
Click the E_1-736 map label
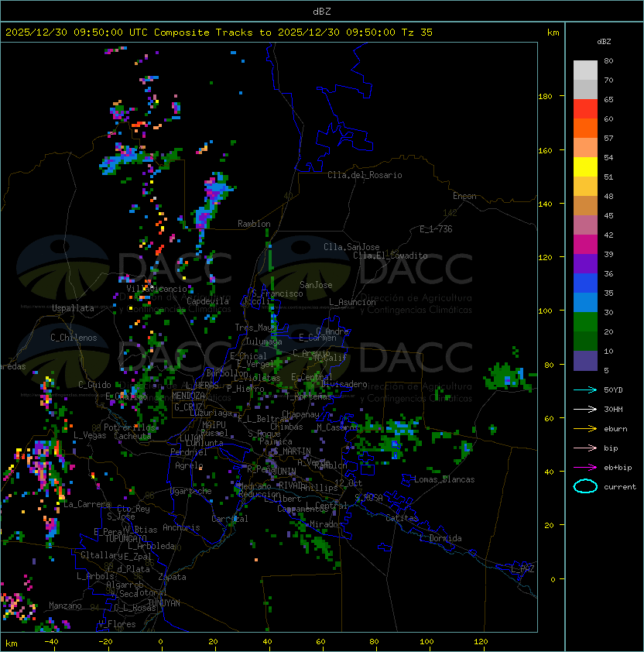pos(436,228)
